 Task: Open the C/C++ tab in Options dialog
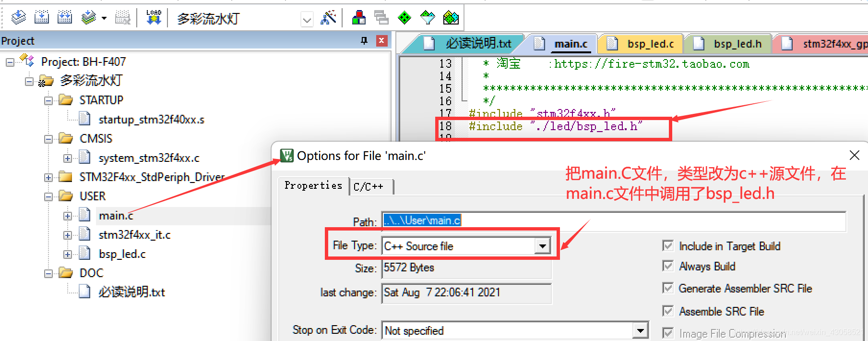pyautogui.click(x=371, y=186)
